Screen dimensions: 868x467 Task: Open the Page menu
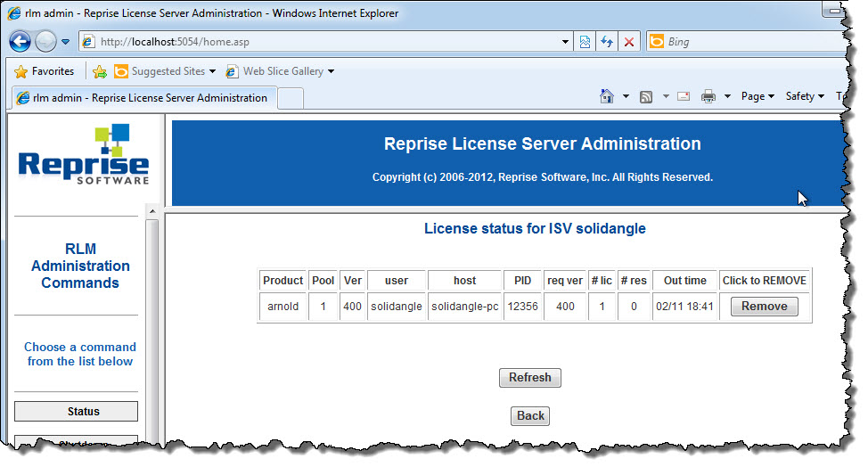(x=757, y=96)
